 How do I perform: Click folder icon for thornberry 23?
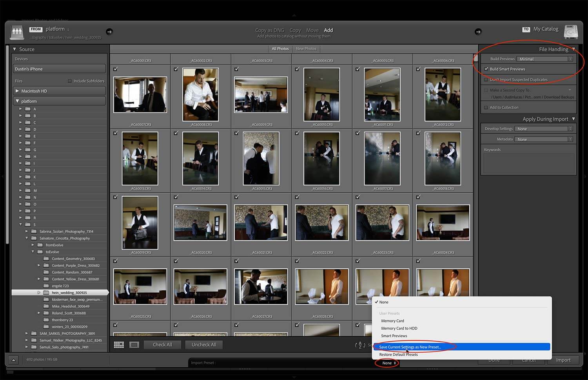tap(46, 320)
